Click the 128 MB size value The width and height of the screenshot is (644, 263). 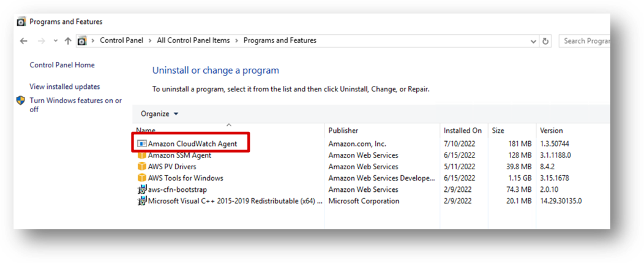[x=520, y=156]
